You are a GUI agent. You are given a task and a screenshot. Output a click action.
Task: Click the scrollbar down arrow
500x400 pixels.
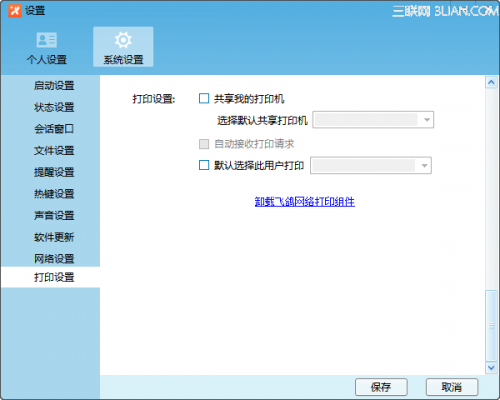pyautogui.click(x=491, y=368)
